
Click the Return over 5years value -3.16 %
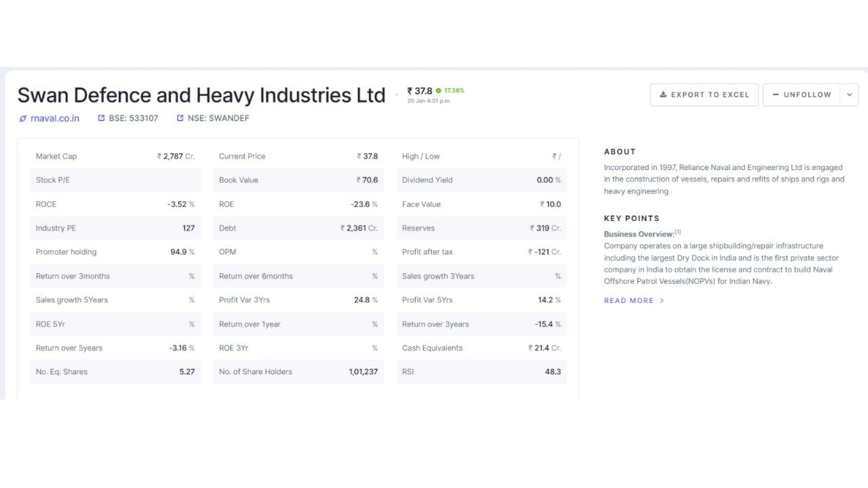tap(182, 348)
